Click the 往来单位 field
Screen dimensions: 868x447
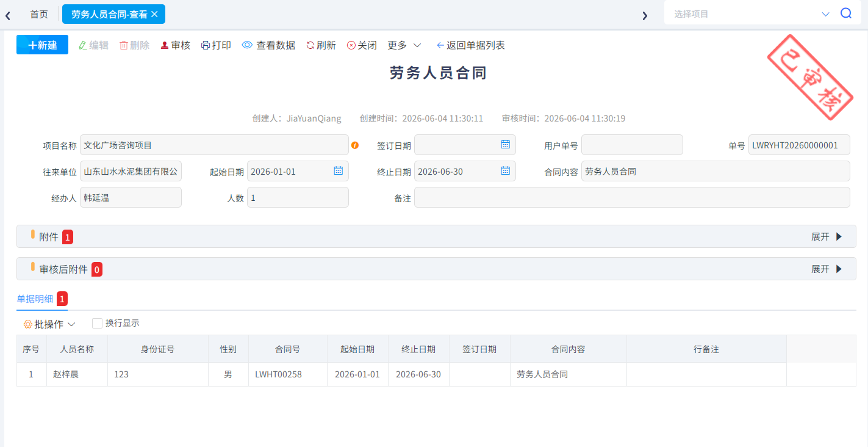click(x=131, y=172)
